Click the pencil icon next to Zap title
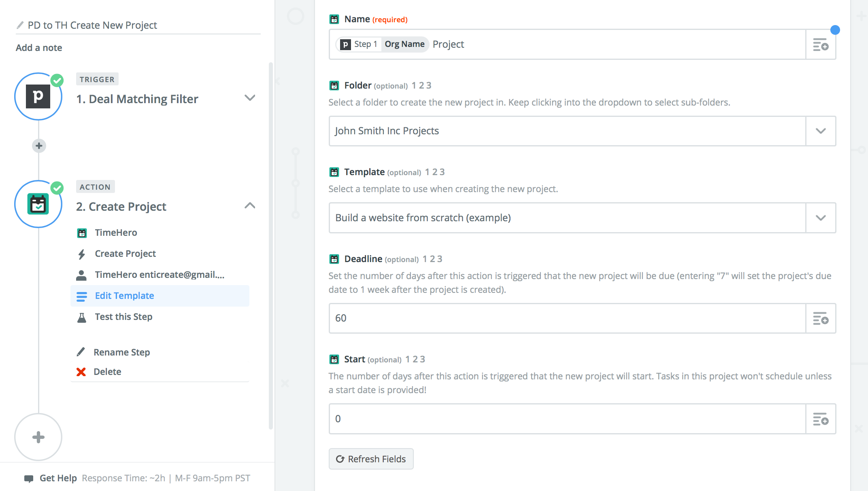 (x=20, y=25)
